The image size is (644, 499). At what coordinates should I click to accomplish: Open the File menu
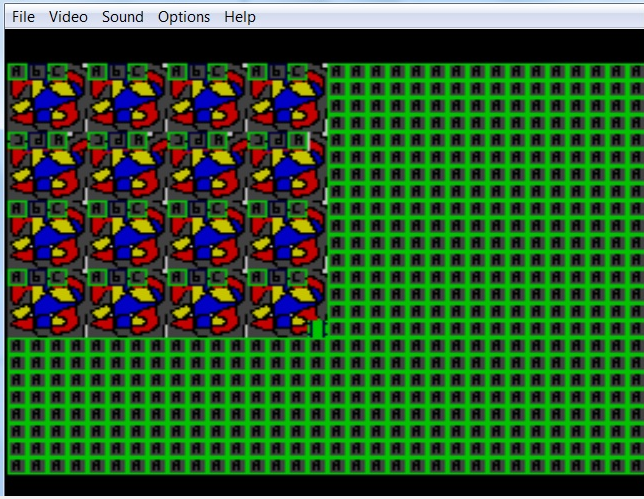[x=23, y=17]
